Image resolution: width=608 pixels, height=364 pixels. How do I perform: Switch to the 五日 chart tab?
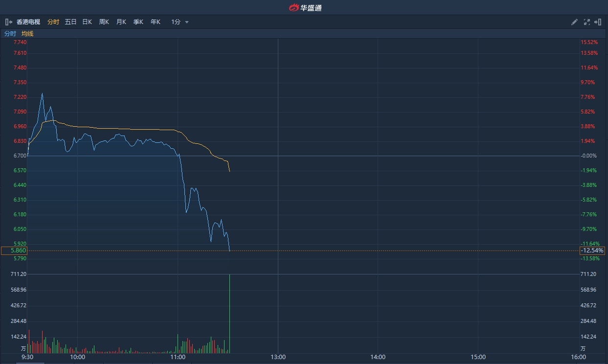coord(70,22)
